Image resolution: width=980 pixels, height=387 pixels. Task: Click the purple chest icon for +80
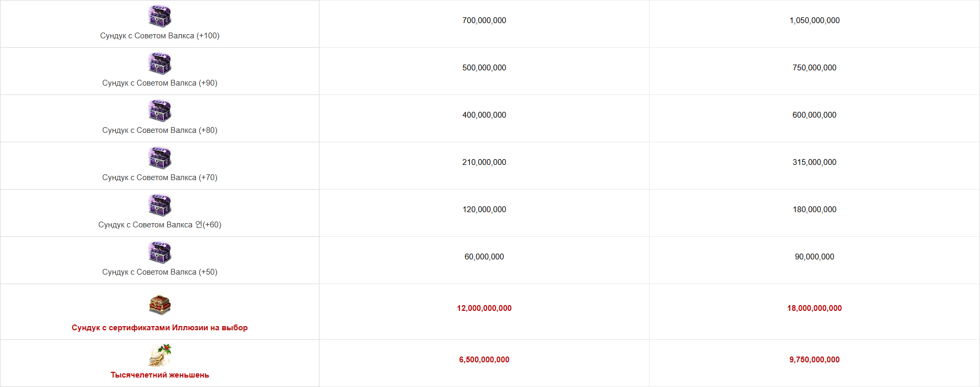[160, 111]
